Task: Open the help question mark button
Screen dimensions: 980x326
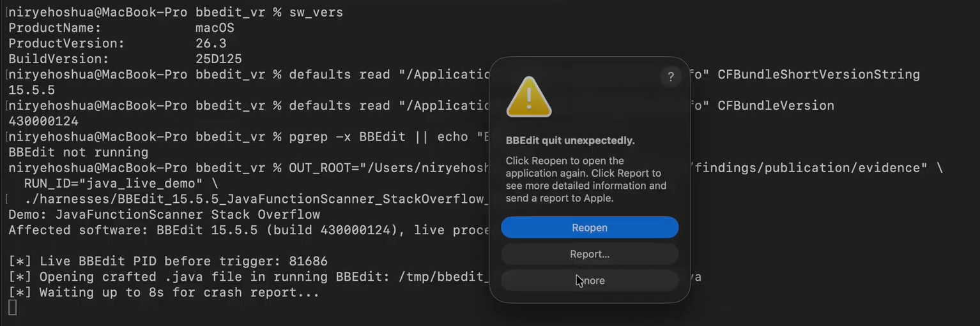Action: [x=670, y=77]
